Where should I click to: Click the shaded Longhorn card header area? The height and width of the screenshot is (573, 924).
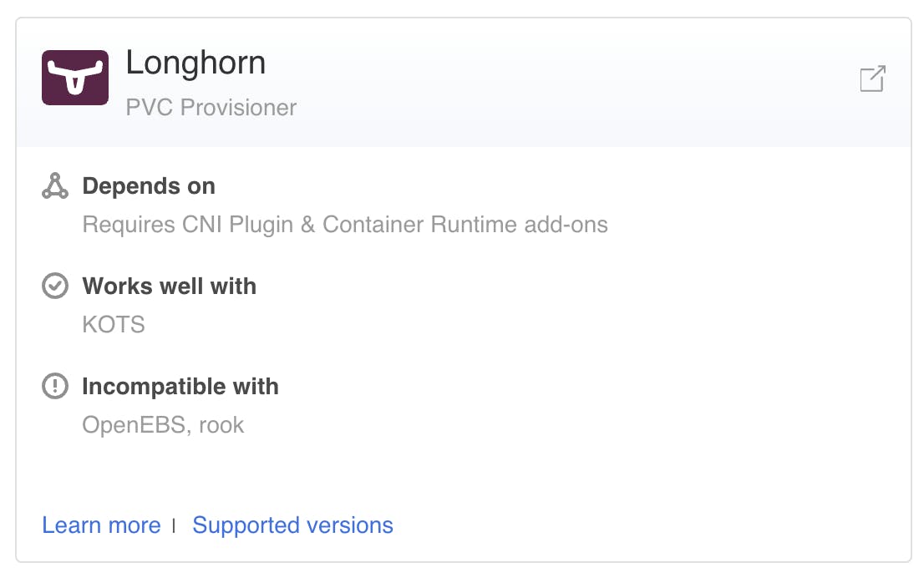click(464, 83)
